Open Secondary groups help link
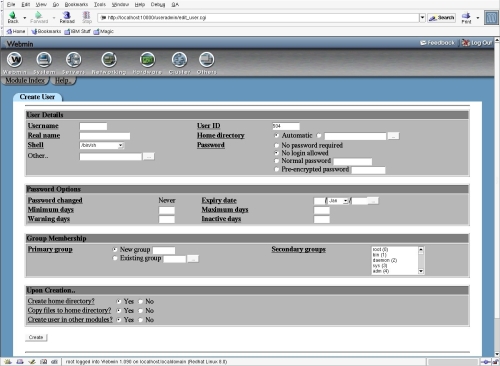Screen dimensions: 500x366 (x=298, y=249)
